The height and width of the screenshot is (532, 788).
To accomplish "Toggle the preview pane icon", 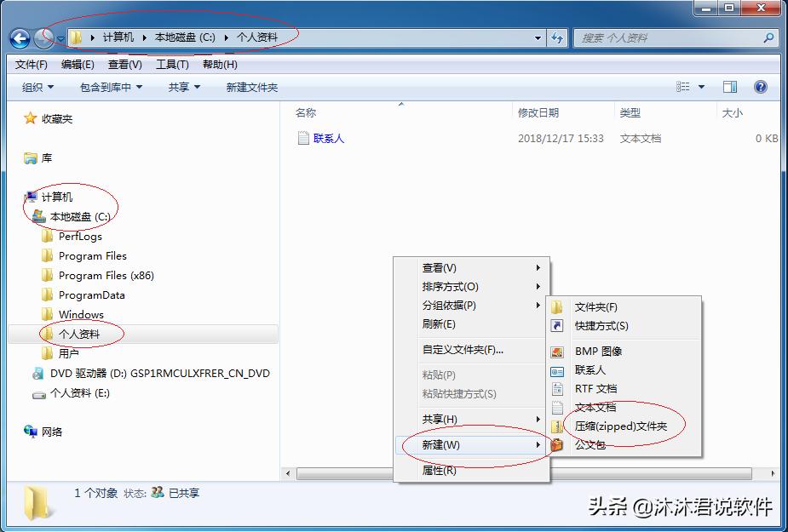I will tap(728, 86).
